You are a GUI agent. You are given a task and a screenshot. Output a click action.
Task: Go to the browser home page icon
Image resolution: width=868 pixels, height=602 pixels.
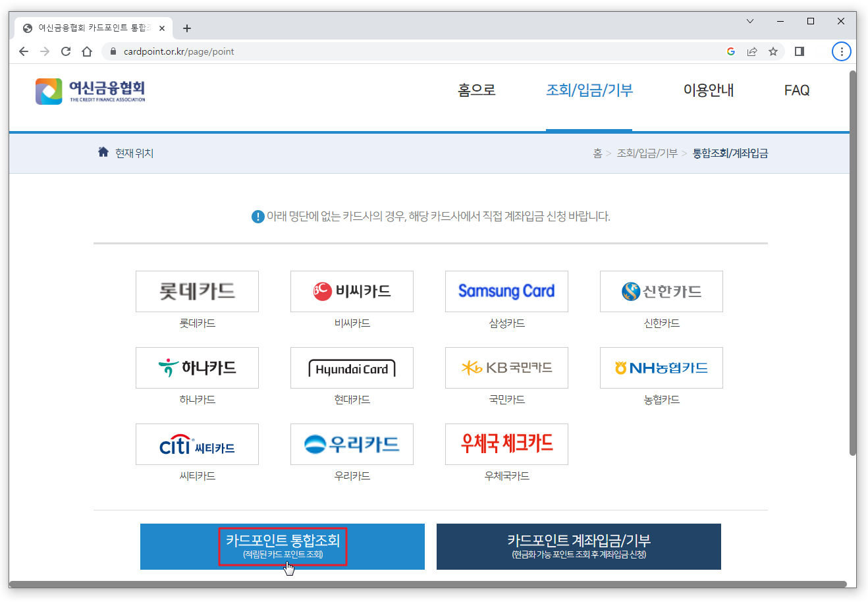coord(87,51)
